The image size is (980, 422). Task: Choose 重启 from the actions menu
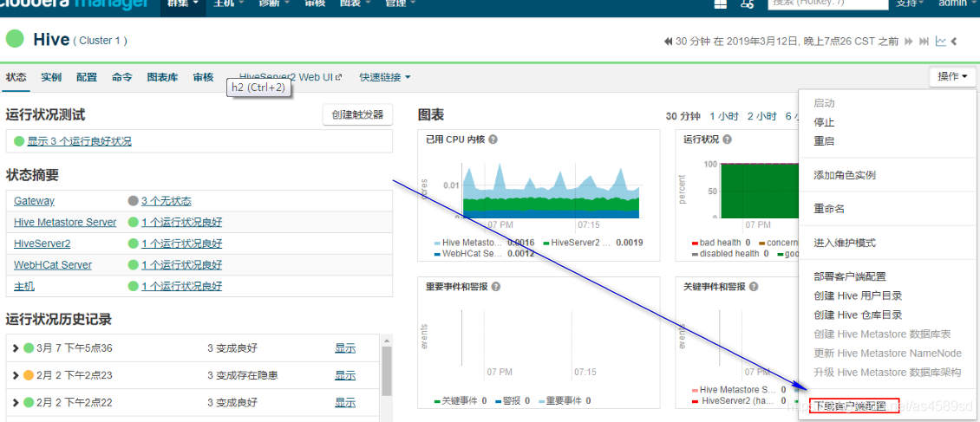click(824, 141)
